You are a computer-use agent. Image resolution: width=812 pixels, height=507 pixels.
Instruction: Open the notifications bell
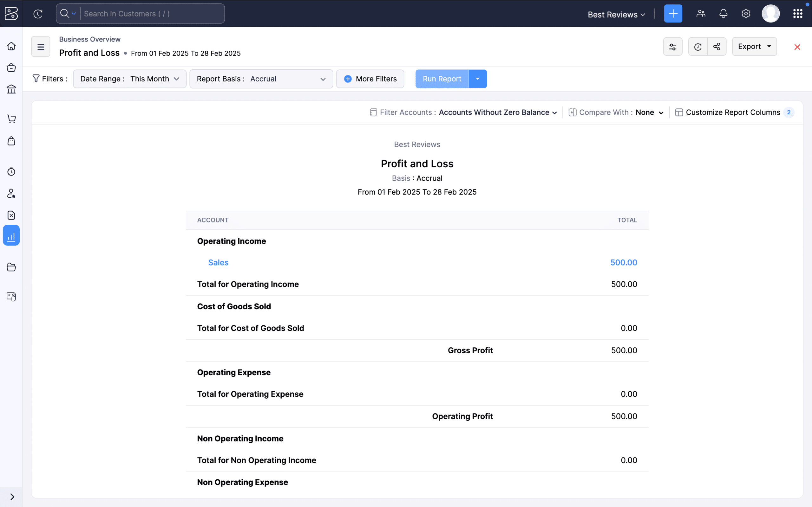tap(723, 13)
